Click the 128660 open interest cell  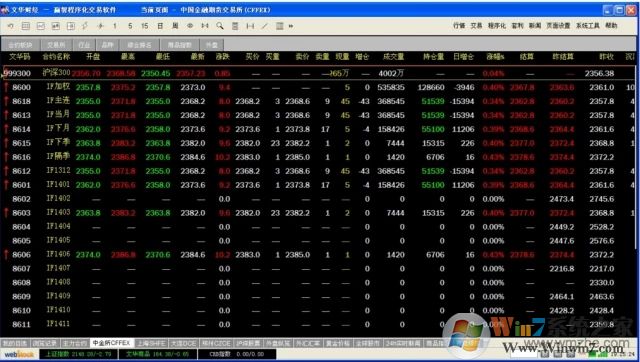[x=431, y=87]
